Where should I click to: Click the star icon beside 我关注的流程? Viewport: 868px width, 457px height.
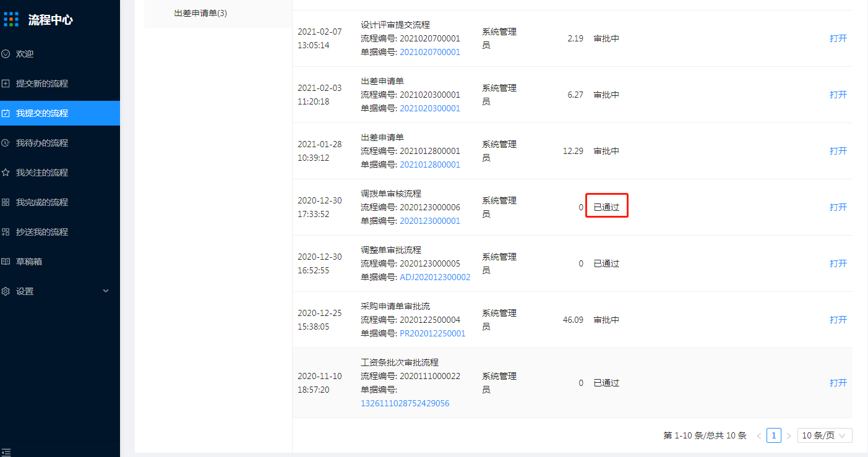pos(6,173)
